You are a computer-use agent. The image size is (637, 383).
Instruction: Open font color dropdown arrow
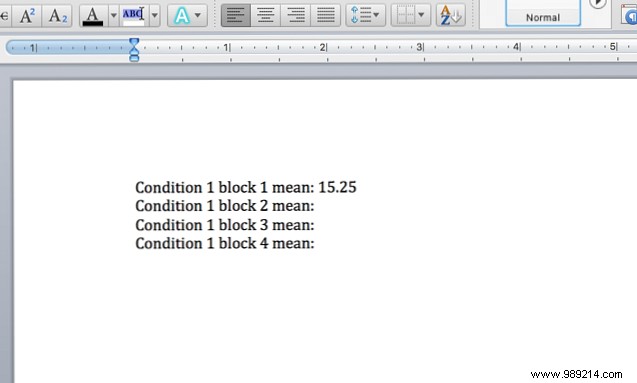pos(114,16)
